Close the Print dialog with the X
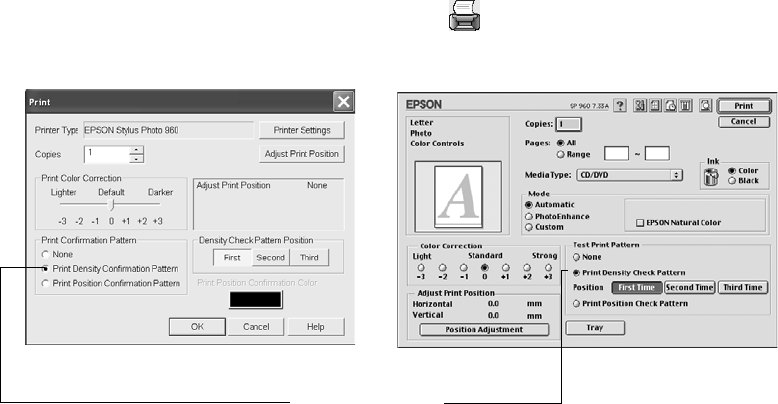 (x=343, y=102)
